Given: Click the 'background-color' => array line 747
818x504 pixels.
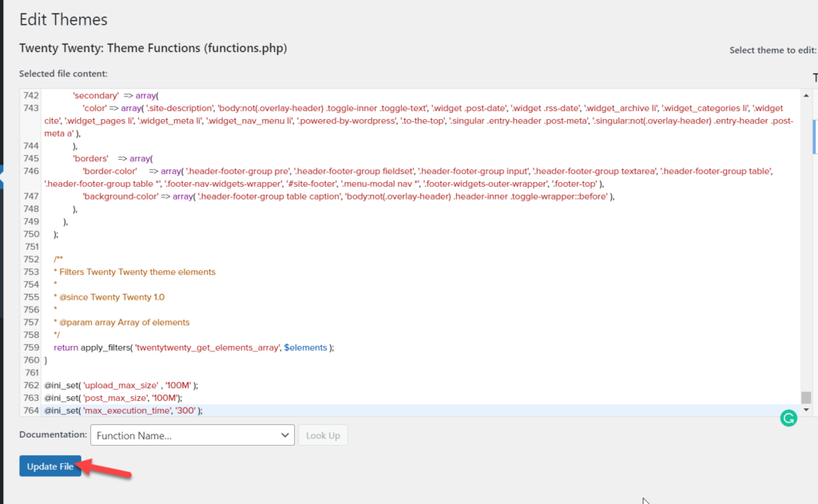Looking at the screenshot, I should click(348, 196).
